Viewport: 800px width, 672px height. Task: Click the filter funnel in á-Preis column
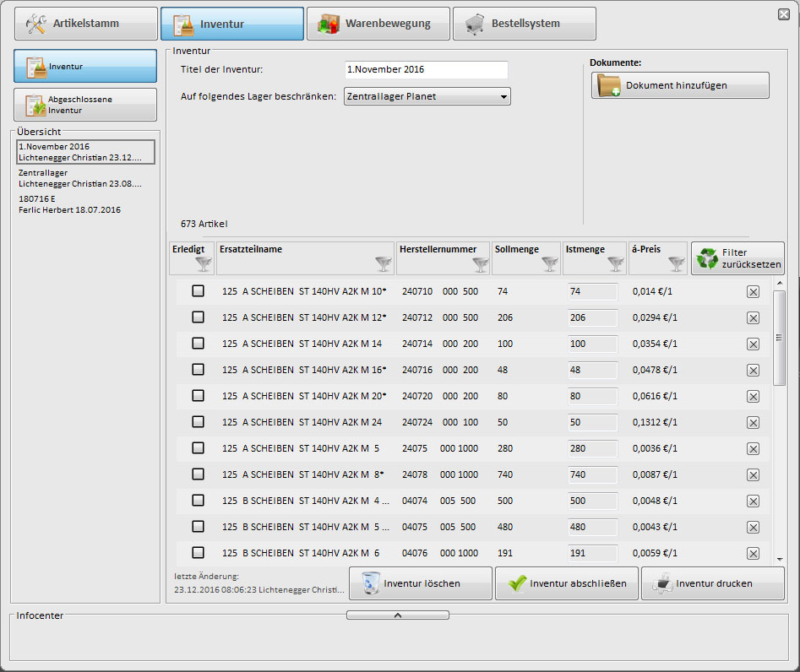(676, 264)
